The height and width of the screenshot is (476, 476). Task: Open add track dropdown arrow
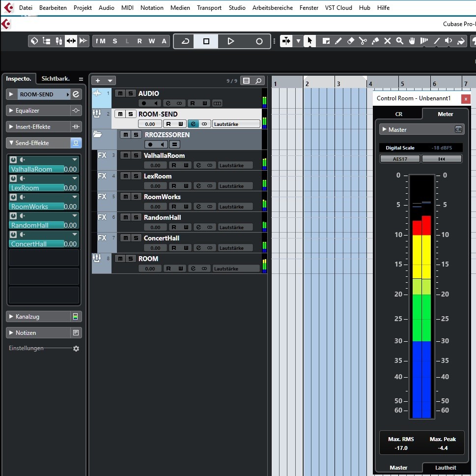(x=110, y=81)
